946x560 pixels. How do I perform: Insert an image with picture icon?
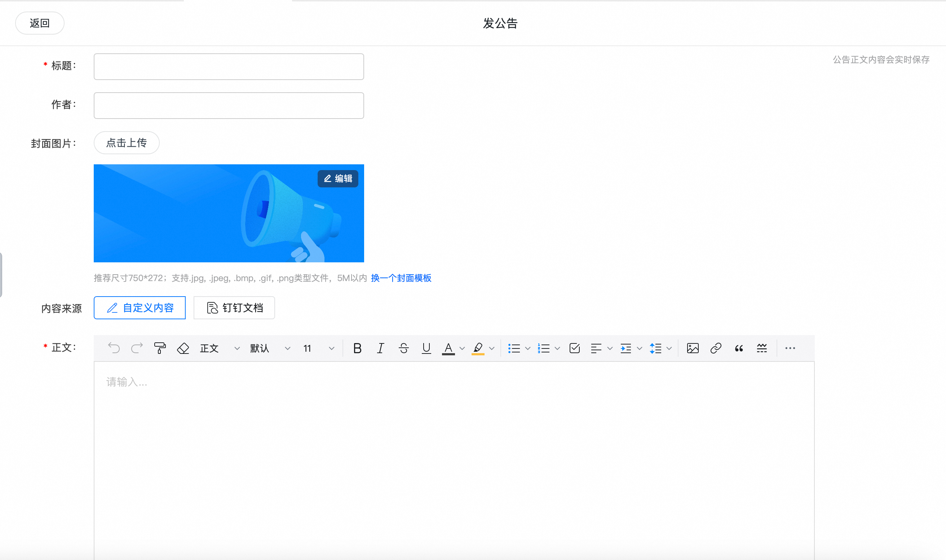click(x=693, y=348)
